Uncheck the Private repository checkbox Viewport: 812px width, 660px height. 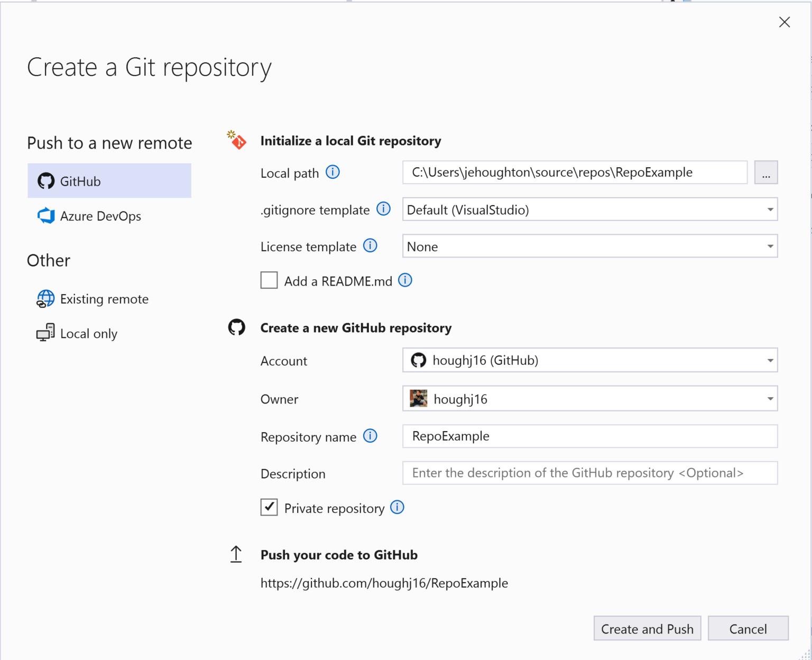(269, 507)
